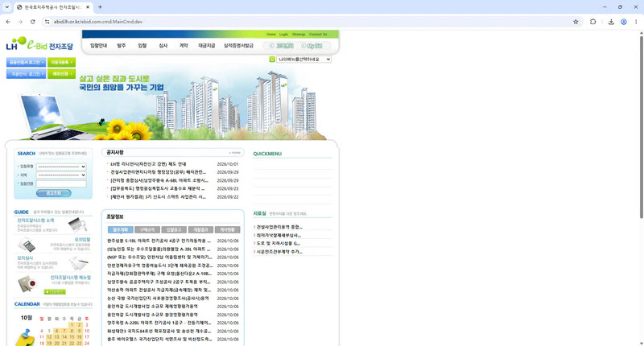Open 심사 menu
The image size is (644, 346).
point(163,46)
